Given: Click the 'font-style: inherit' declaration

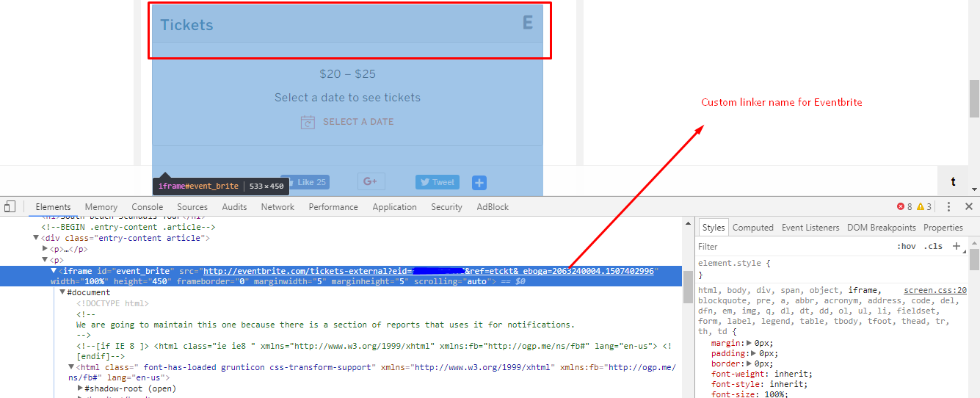Looking at the screenshot, I should [x=758, y=384].
